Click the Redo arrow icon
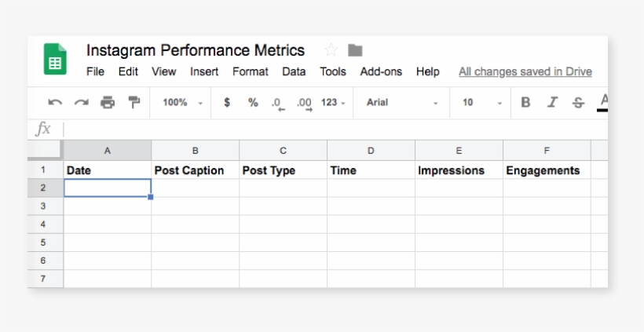This screenshot has width=644, height=332. [x=82, y=103]
